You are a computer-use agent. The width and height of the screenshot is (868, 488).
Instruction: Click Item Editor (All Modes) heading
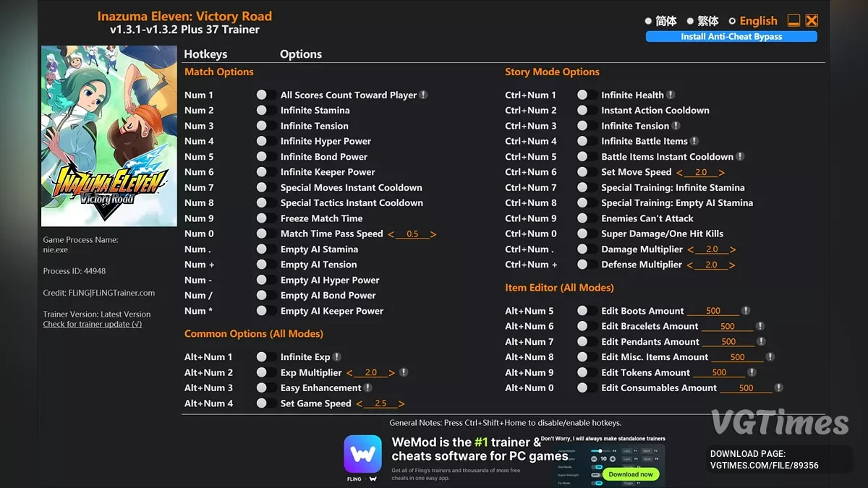(559, 288)
